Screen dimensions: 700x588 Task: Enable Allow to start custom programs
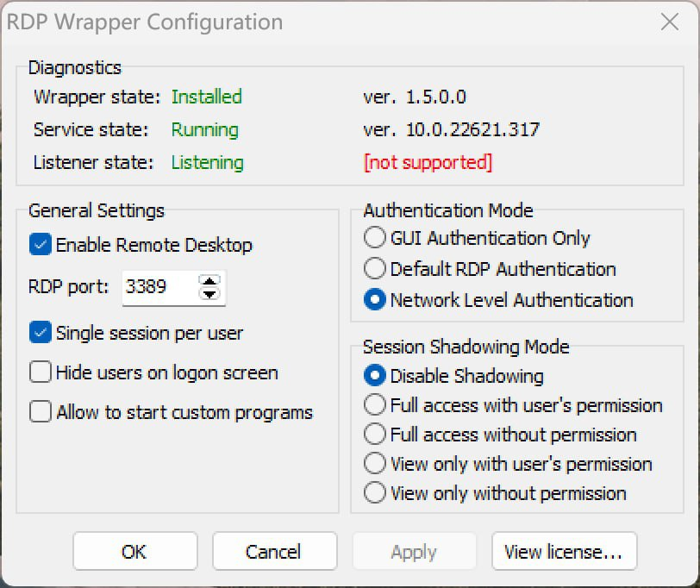coord(39,412)
